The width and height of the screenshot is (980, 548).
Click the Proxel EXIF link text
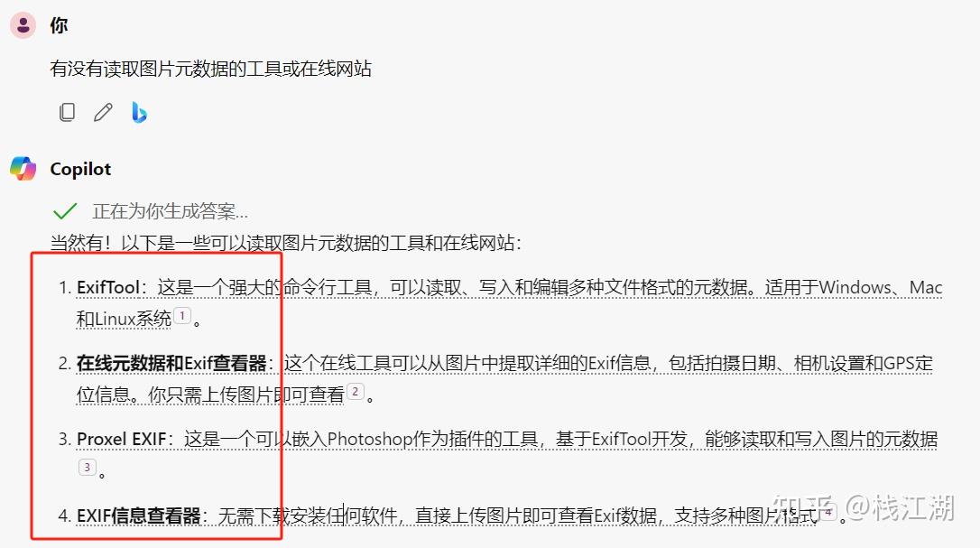coord(121,439)
